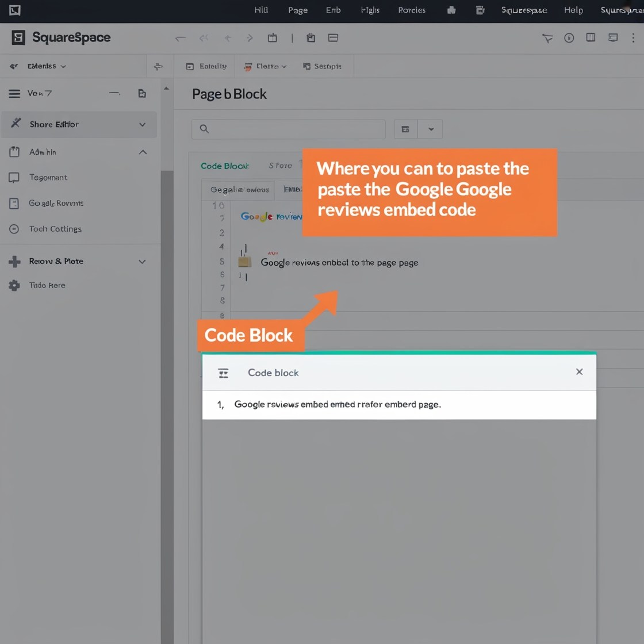The image size is (644, 644).
Task: Click the top-left app window icon
Action: pos(15,10)
